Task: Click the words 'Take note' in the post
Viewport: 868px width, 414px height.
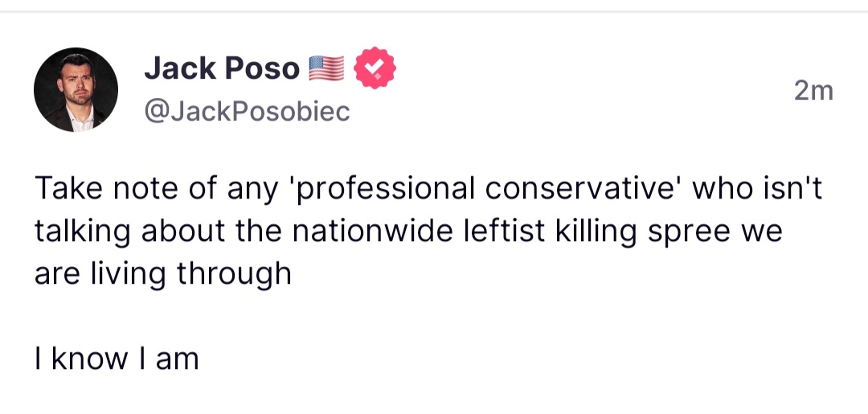Action: click(102, 189)
